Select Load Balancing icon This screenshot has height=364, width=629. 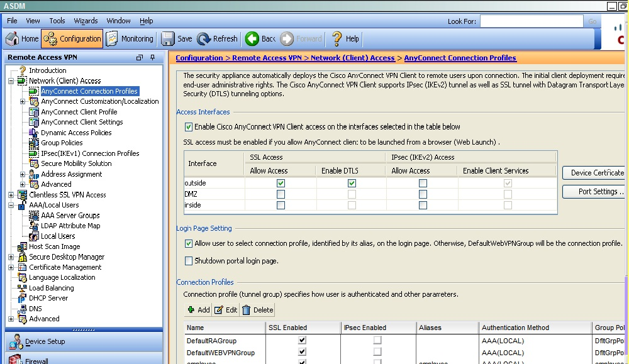22,288
